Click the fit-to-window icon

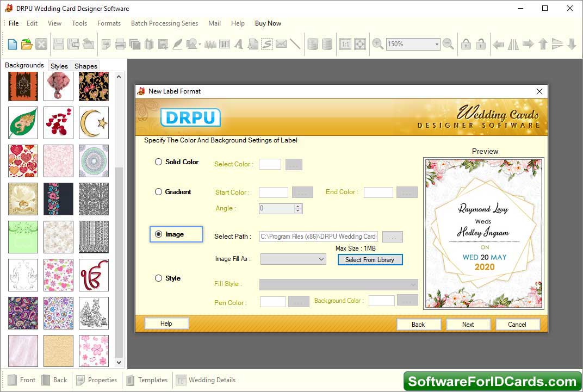[360, 44]
